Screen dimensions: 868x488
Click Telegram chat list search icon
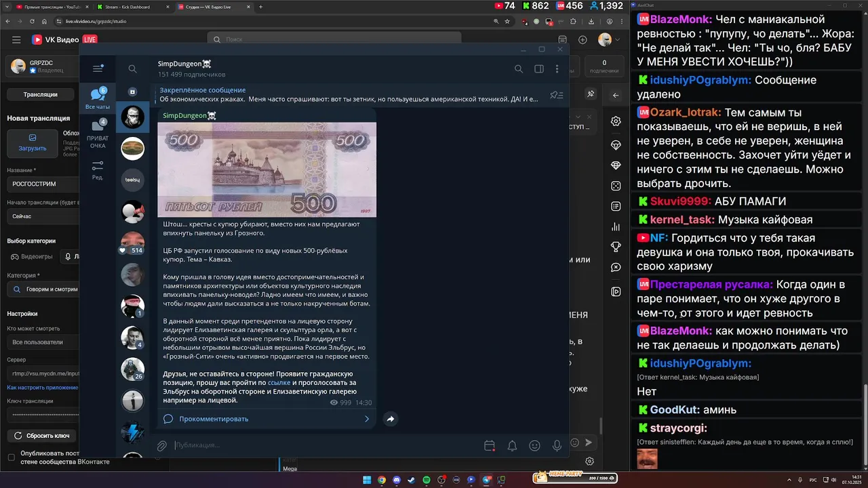pos(133,68)
